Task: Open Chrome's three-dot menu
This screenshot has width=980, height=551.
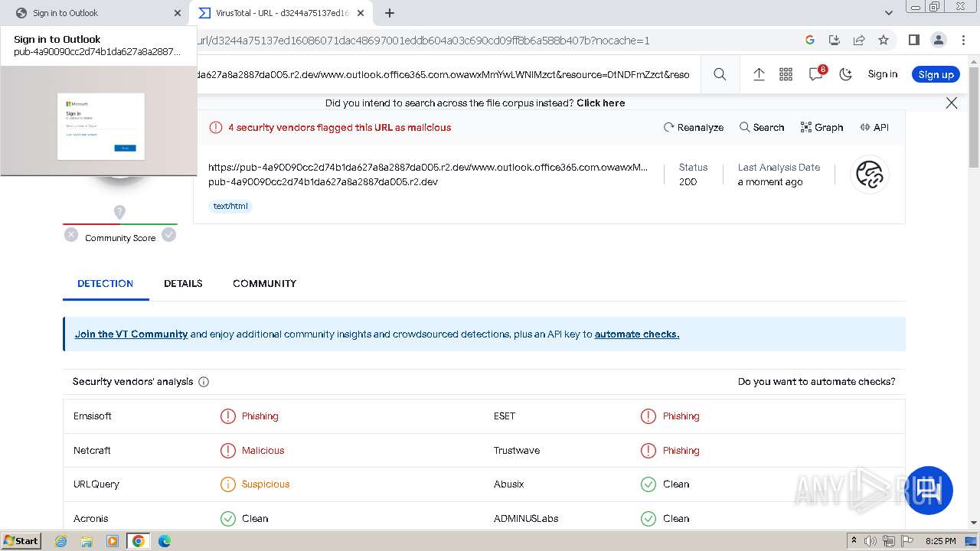Action: coord(962,40)
